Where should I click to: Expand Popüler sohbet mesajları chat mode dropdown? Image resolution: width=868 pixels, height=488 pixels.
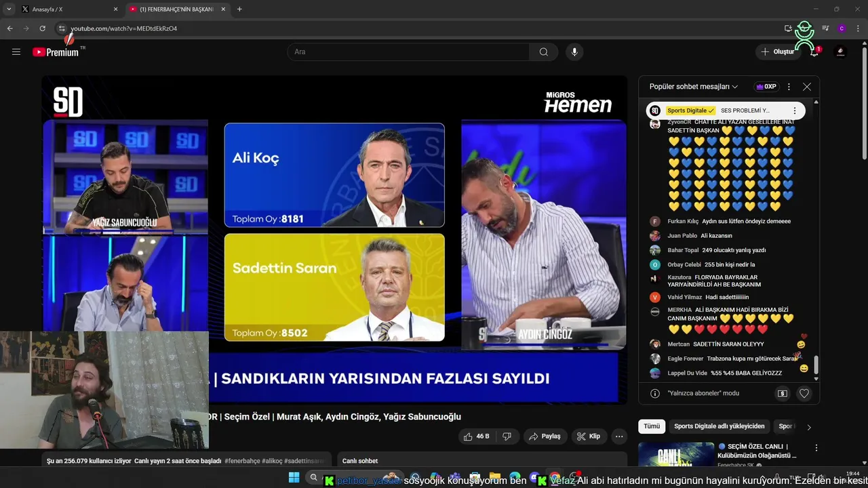pyautogui.click(x=694, y=87)
